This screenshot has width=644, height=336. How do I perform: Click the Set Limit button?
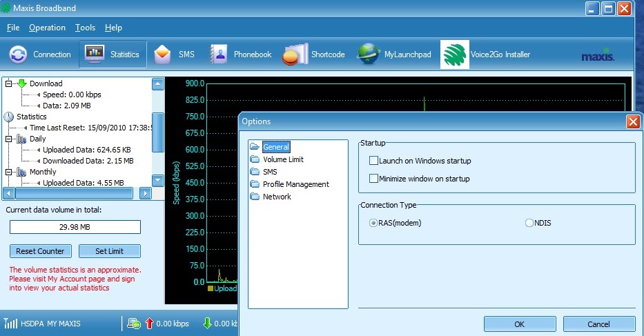tap(109, 251)
